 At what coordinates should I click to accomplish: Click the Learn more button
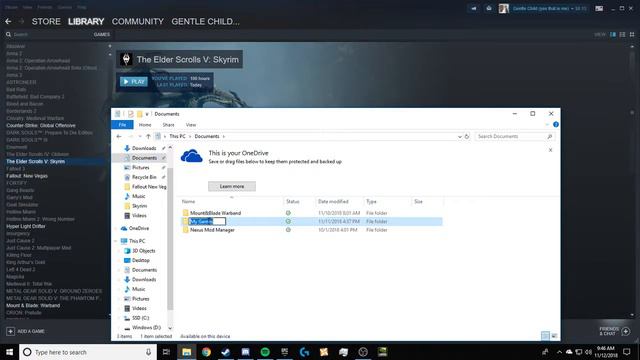click(232, 186)
